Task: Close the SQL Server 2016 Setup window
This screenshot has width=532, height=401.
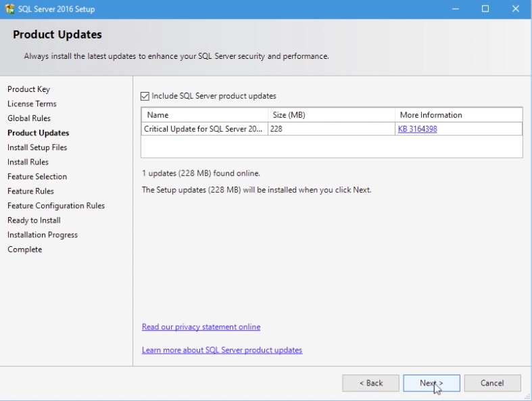Action: (516, 9)
